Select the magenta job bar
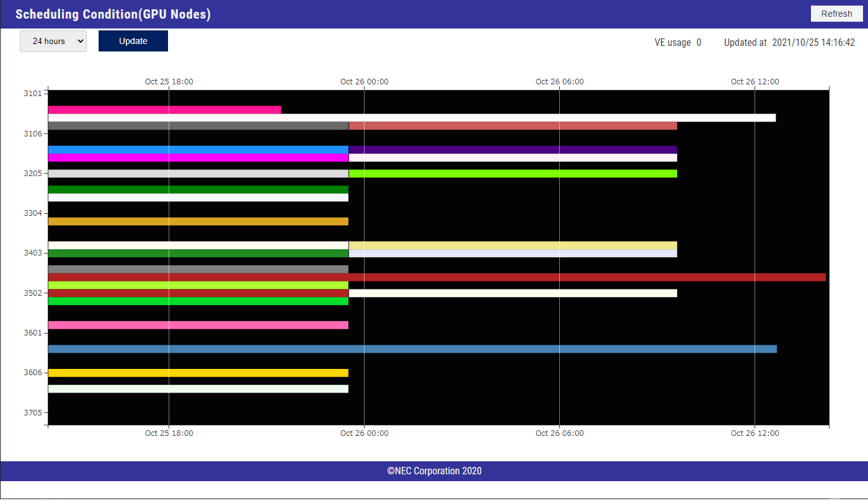This screenshot has width=868, height=501. coord(198,157)
